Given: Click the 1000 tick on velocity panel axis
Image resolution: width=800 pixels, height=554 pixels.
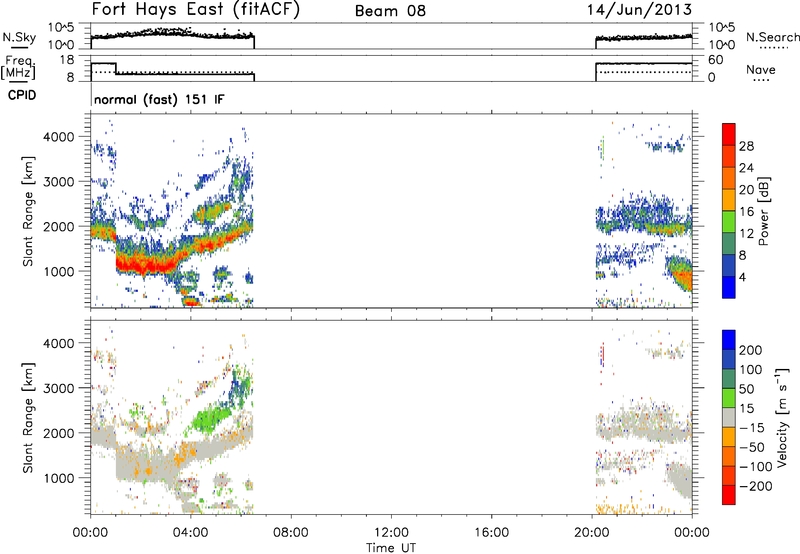Looking at the screenshot, I should click(x=59, y=478).
